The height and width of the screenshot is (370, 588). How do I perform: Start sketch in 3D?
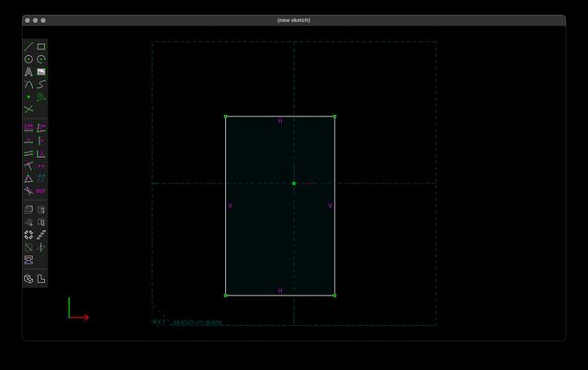[x=41, y=247]
